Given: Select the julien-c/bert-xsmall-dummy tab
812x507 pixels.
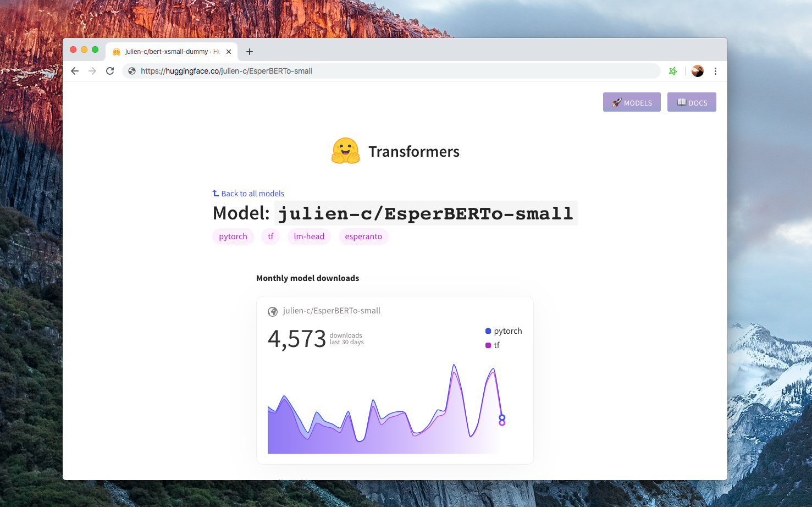Looking at the screenshot, I should [166, 52].
